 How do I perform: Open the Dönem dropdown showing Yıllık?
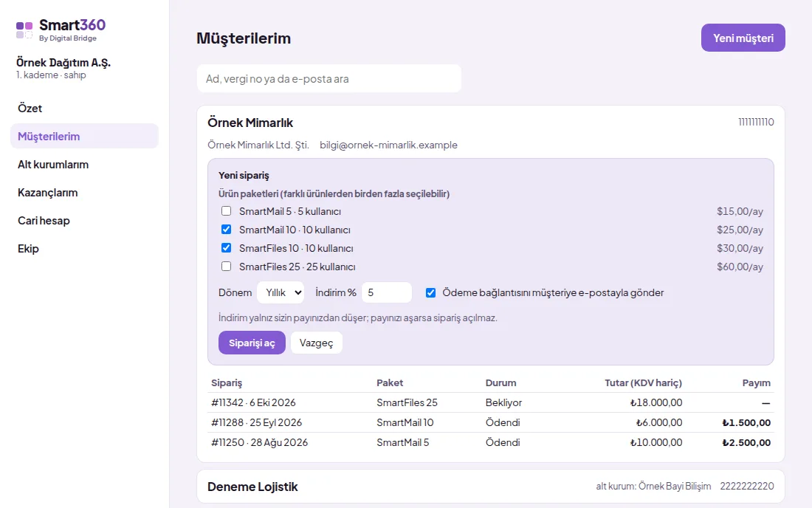pos(281,292)
